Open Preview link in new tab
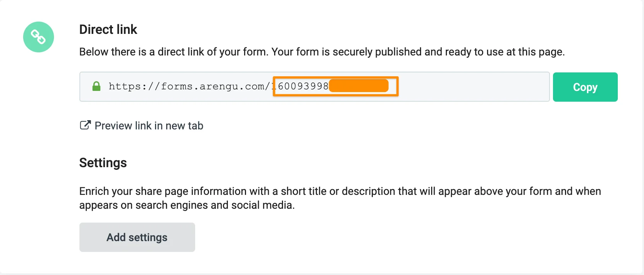The image size is (644, 275). pyautogui.click(x=149, y=126)
